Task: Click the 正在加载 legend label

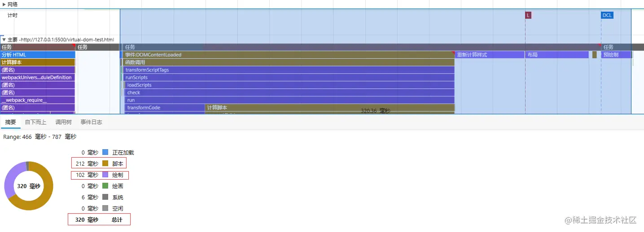Action: click(x=123, y=152)
